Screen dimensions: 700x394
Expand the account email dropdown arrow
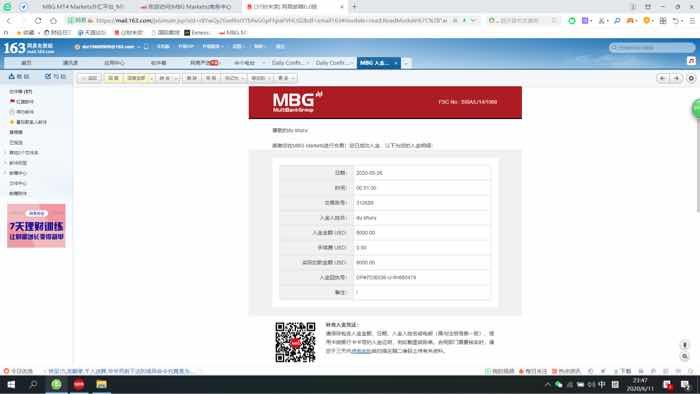(139, 46)
